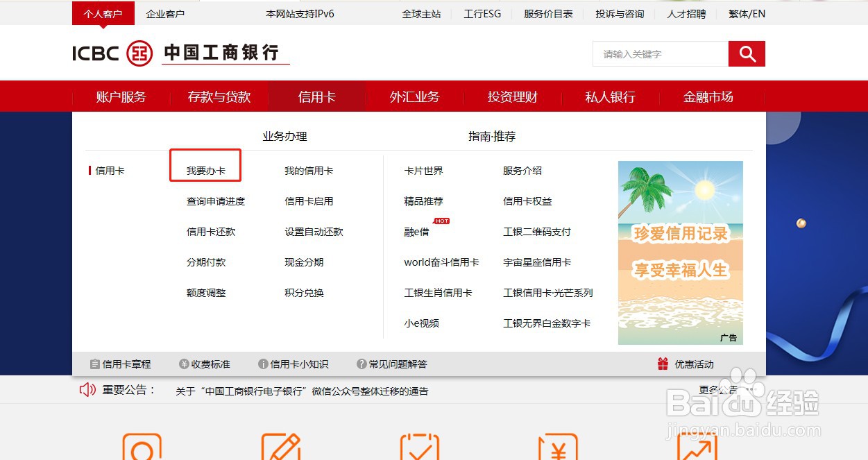Viewport: 868px width, 460px height.
Task: Click the orange pencil edit service icon
Action: click(281, 446)
